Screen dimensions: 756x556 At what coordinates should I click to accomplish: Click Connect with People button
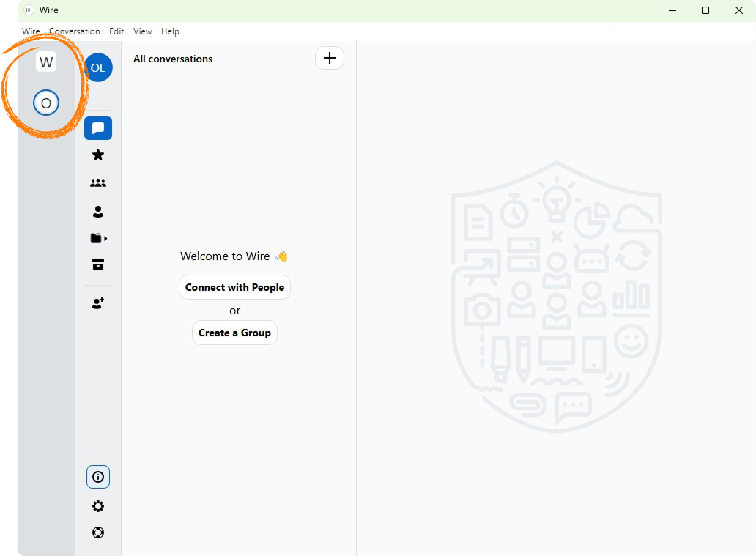[235, 287]
